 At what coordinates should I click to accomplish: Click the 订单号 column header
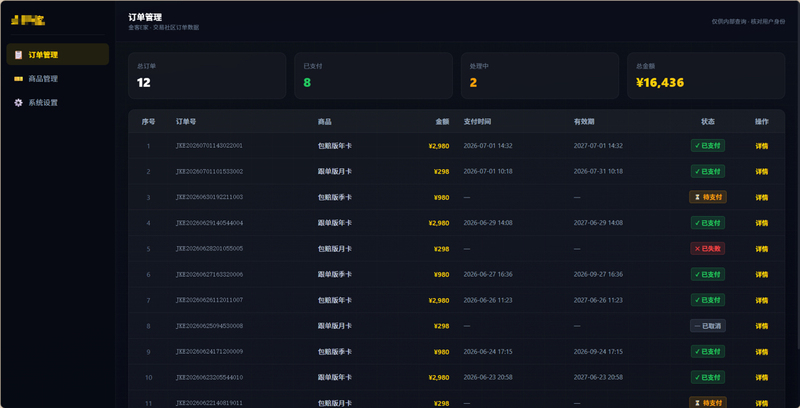[186, 122]
